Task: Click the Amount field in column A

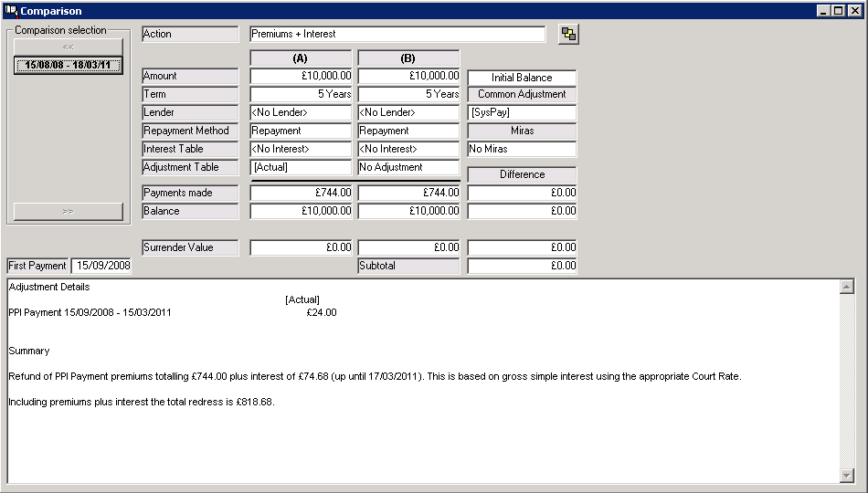Action: [x=301, y=76]
